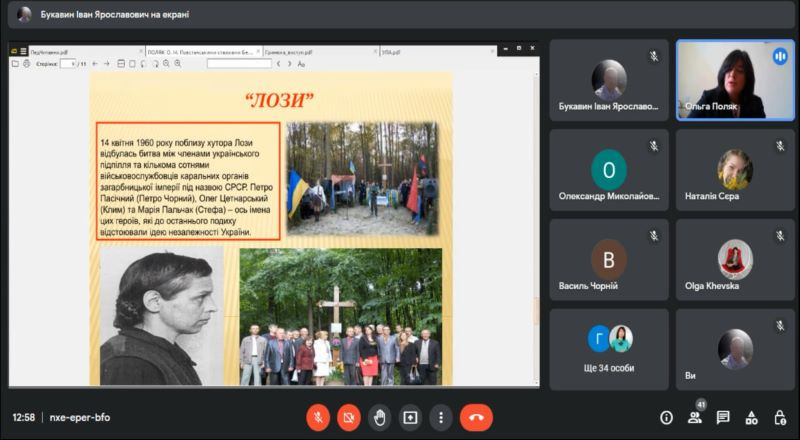Click the red-bordered text box on the slide
Screen dimensions: 800x440
(188, 181)
